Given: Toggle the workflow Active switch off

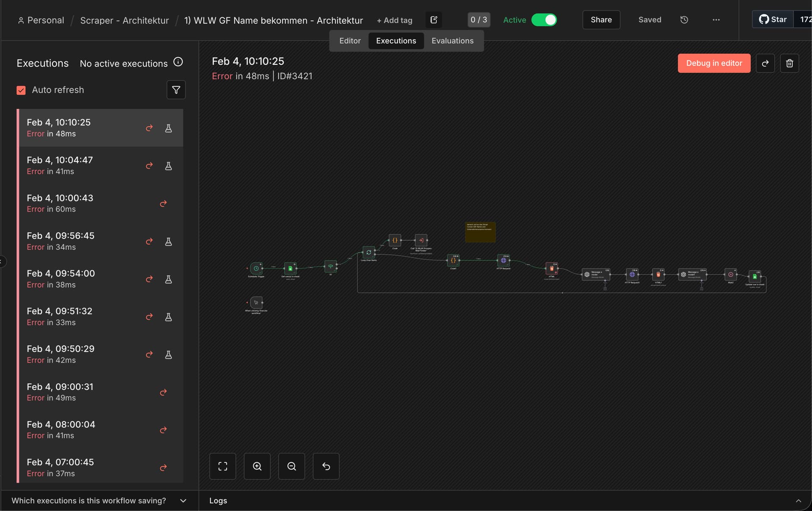Looking at the screenshot, I should coord(544,20).
